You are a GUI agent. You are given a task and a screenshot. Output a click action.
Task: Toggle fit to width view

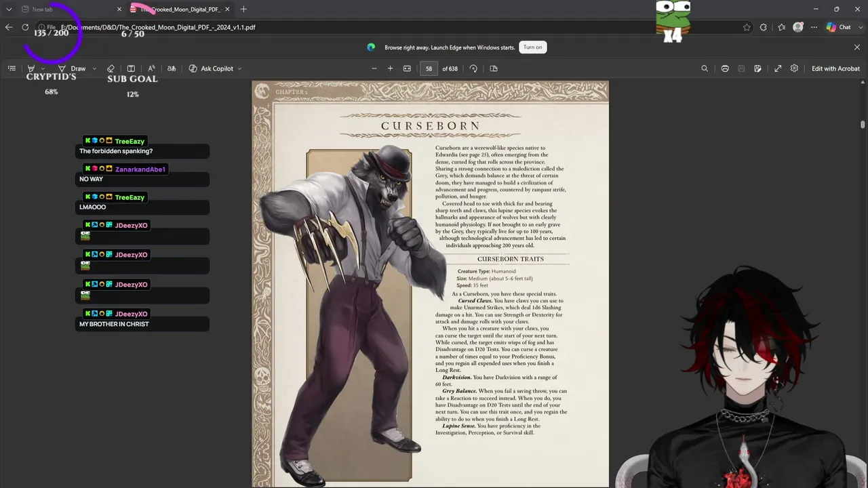coord(407,68)
